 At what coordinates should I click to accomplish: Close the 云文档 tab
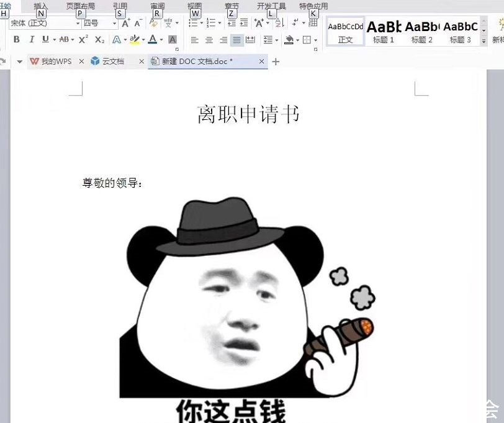click(142, 61)
